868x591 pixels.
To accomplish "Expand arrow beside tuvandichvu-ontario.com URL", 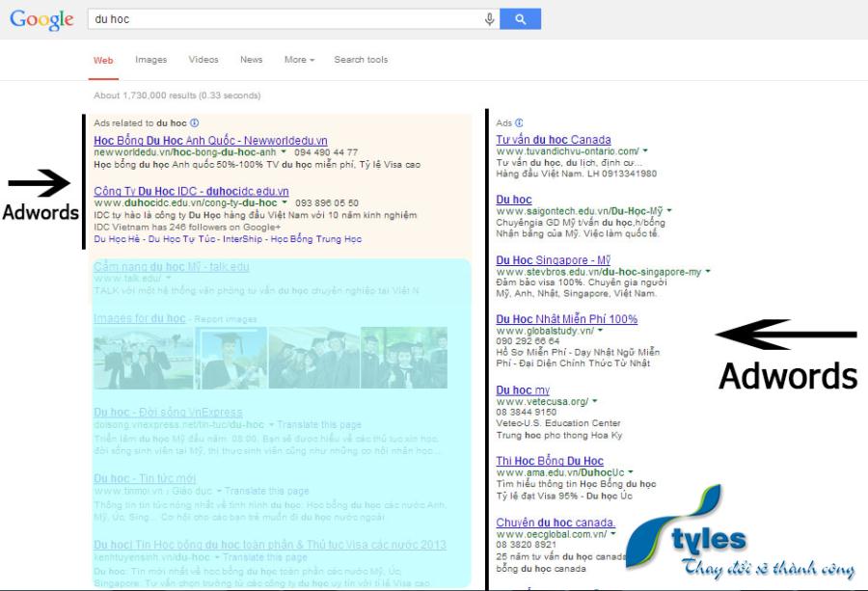I will pos(645,150).
